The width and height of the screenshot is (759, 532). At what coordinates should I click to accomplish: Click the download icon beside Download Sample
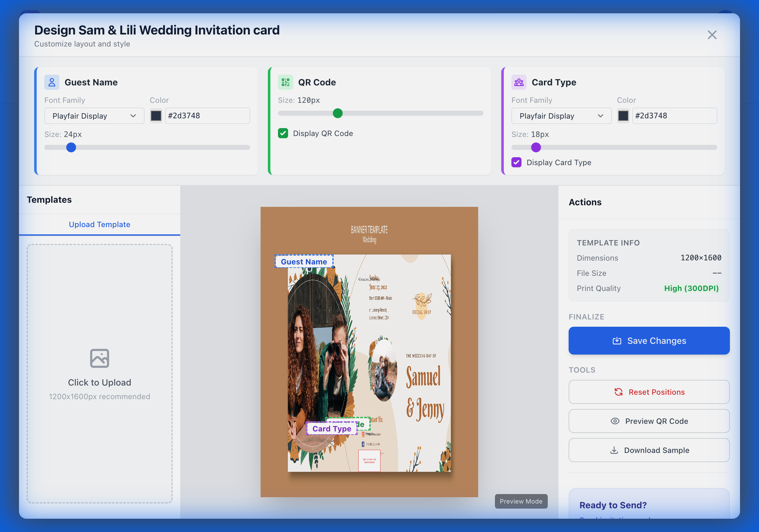pos(614,450)
